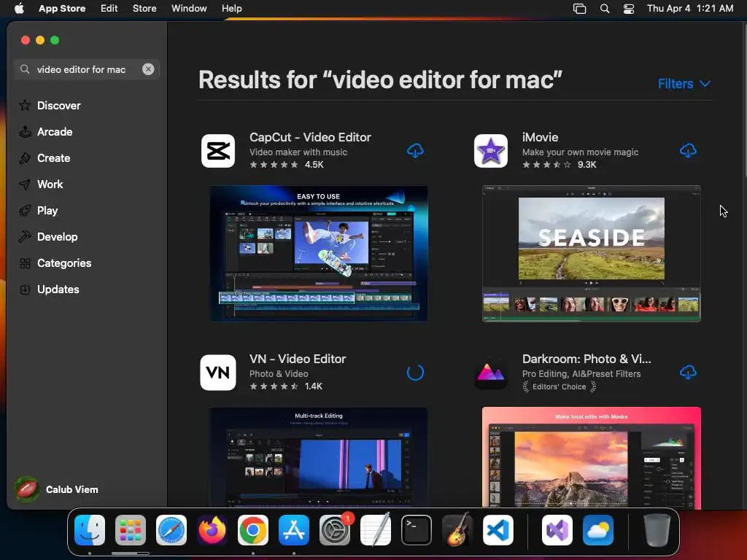Open the Help menu

coord(231,8)
